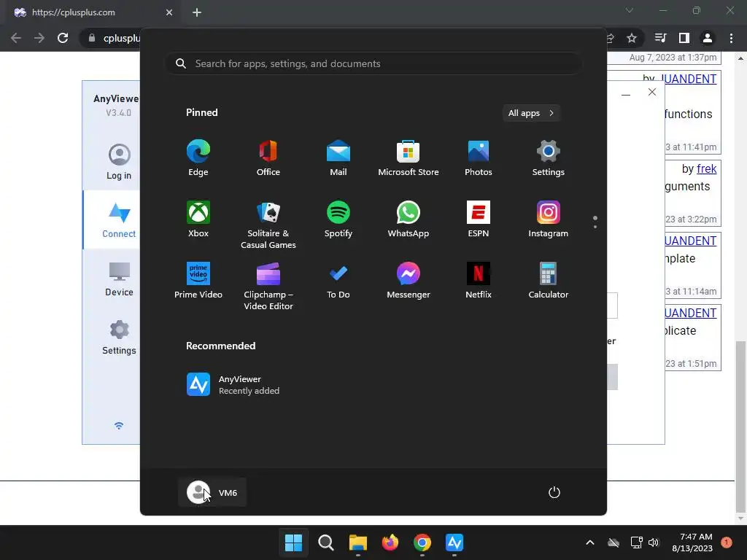Open the VM6 user account menu
This screenshot has width=747, height=560.
pos(212,492)
